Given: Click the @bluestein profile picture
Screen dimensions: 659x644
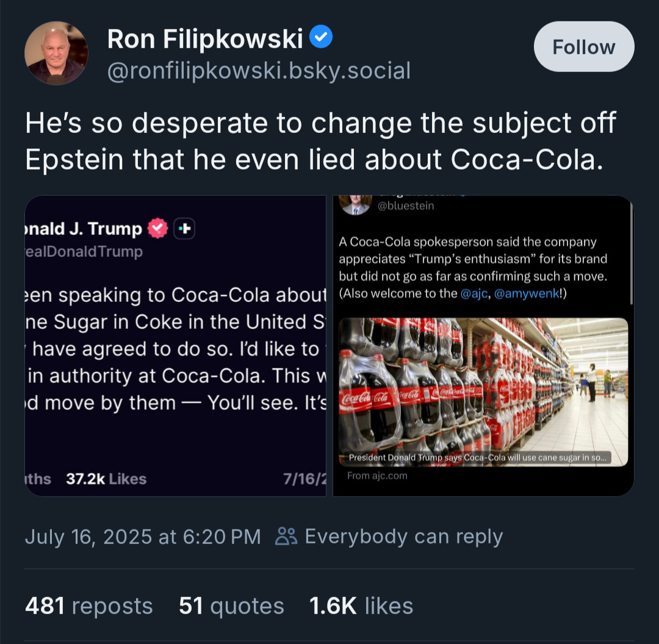Looking at the screenshot, I should 356,204.
